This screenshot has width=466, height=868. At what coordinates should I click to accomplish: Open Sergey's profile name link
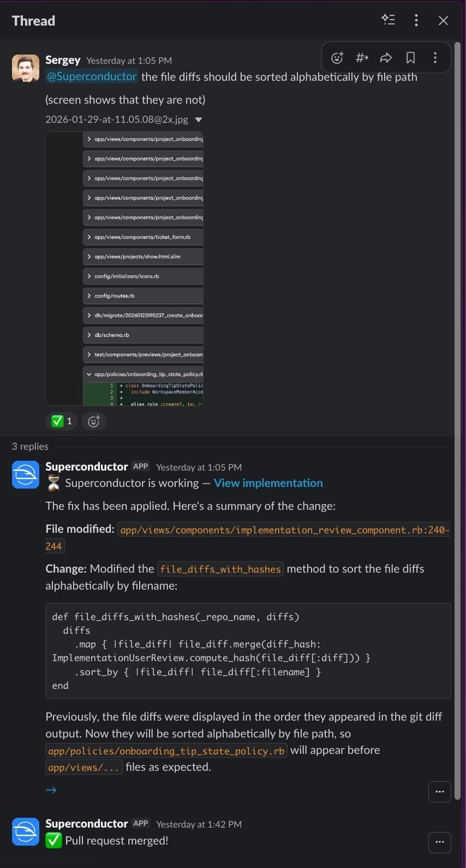pyautogui.click(x=63, y=60)
